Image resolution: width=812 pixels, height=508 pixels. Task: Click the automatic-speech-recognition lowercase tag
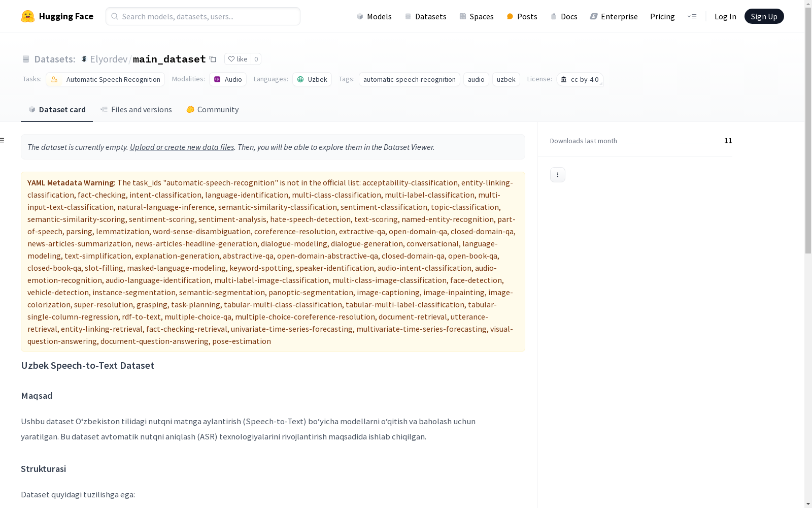point(410,79)
